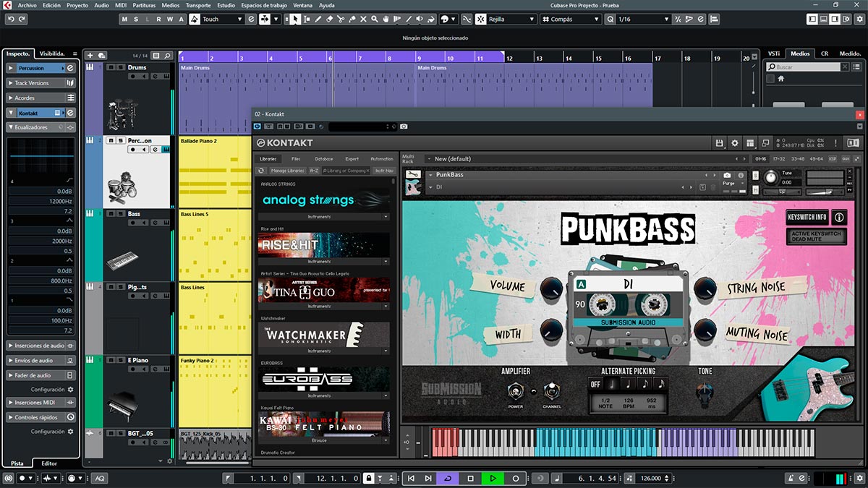Adjust the PunkBass VOLUME knob
Image resolution: width=868 pixels, height=488 pixels.
pyautogui.click(x=550, y=288)
